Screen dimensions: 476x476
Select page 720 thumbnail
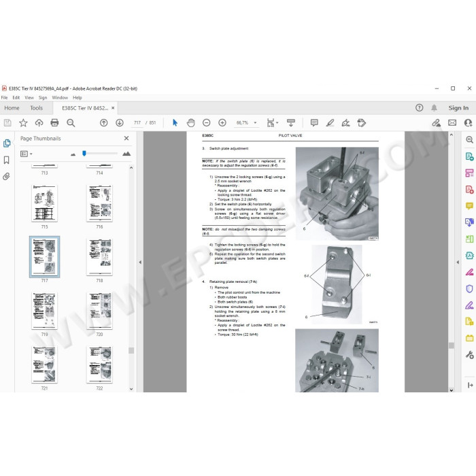(x=99, y=311)
